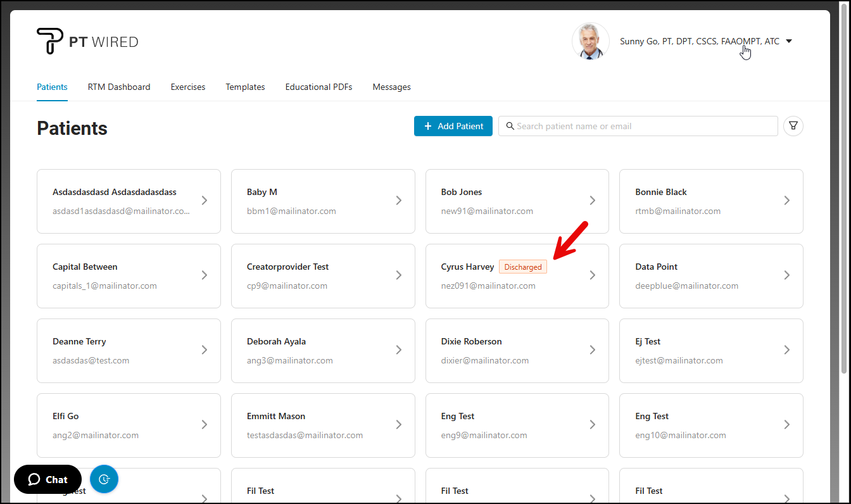This screenshot has width=851, height=504.
Task: Open Bob Jones card chevron arrow
Action: click(x=592, y=201)
